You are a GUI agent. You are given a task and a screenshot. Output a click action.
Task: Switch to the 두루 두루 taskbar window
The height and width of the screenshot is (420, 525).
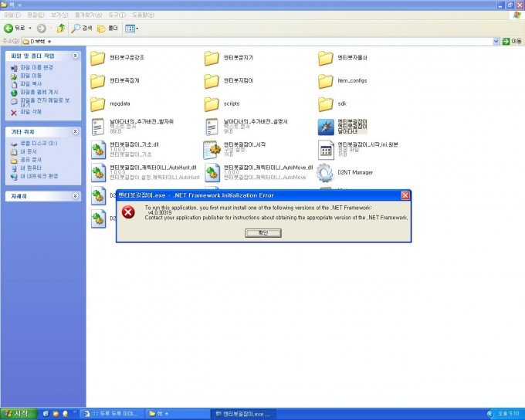pos(113,415)
